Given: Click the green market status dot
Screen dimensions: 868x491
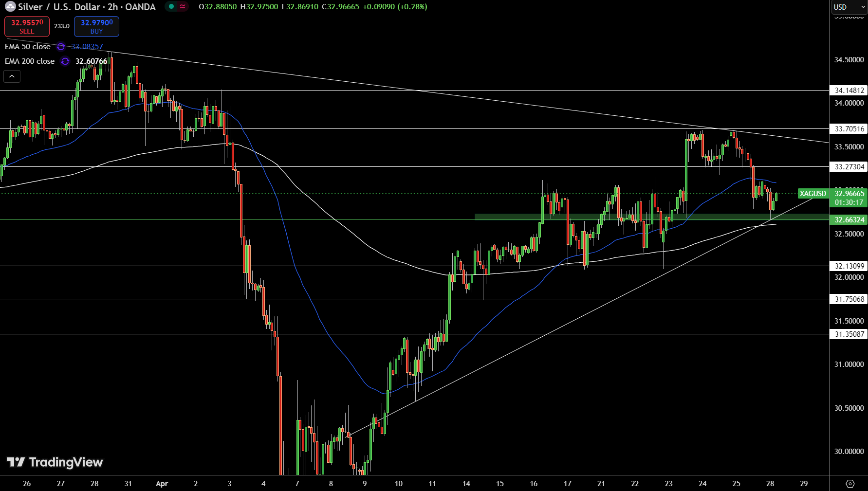Looking at the screenshot, I should (171, 7).
